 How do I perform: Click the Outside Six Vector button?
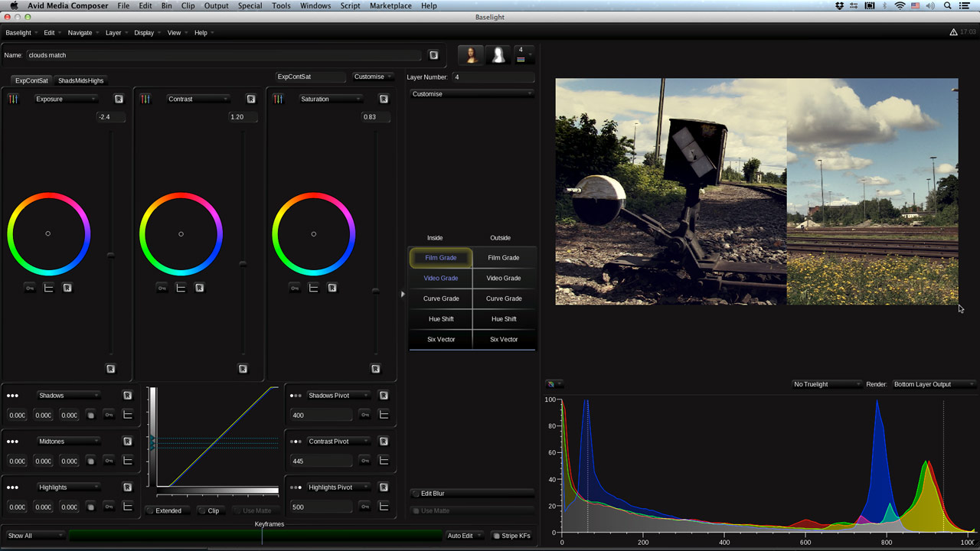[504, 339]
